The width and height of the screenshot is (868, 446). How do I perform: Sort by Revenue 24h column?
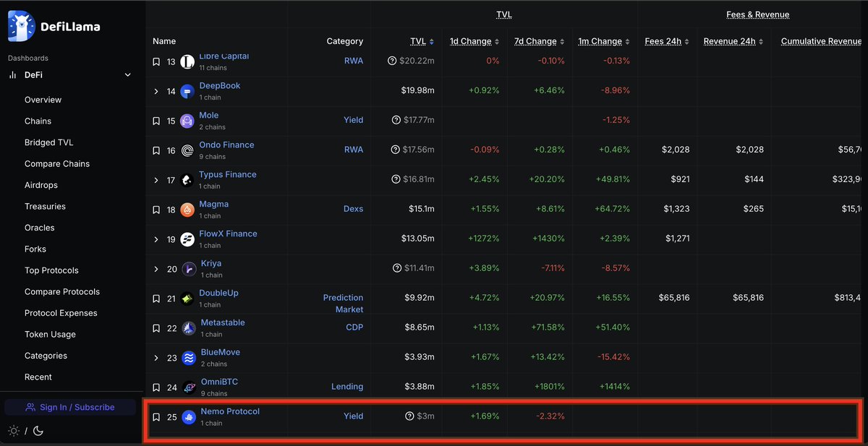733,41
